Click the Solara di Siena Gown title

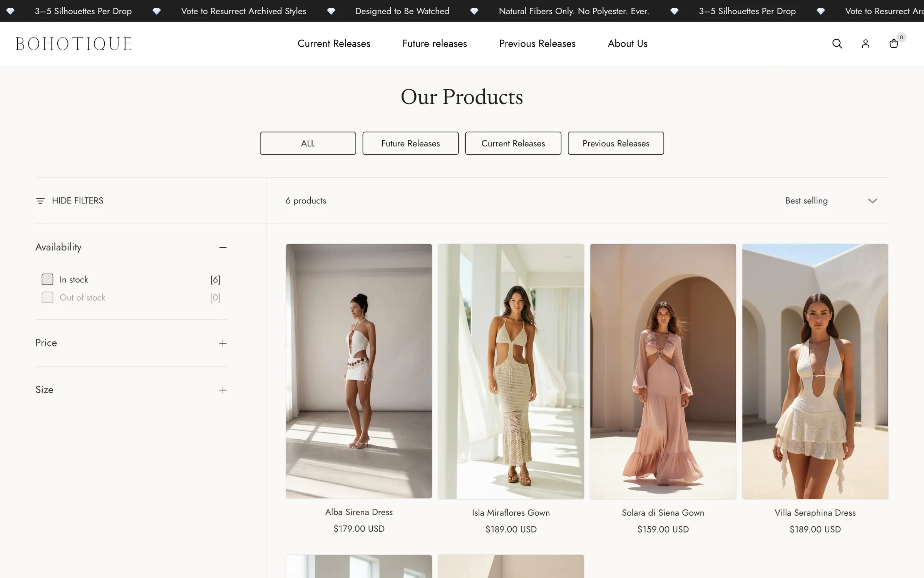pos(663,513)
